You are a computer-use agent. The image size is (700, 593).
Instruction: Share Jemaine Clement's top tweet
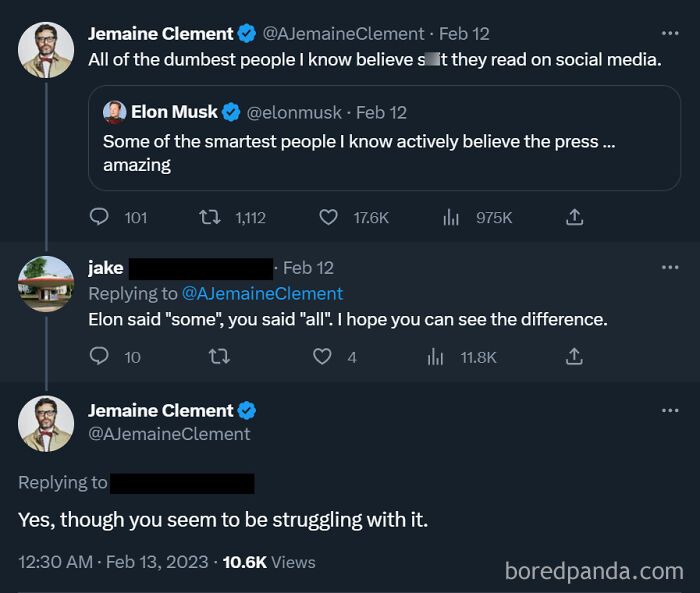pos(574,217)
